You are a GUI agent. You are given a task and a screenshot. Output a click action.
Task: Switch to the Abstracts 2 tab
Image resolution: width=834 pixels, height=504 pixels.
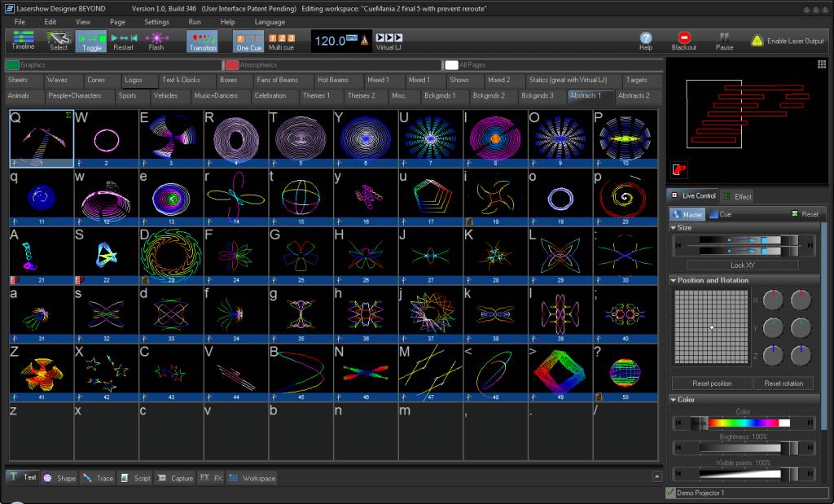point(634,96)
